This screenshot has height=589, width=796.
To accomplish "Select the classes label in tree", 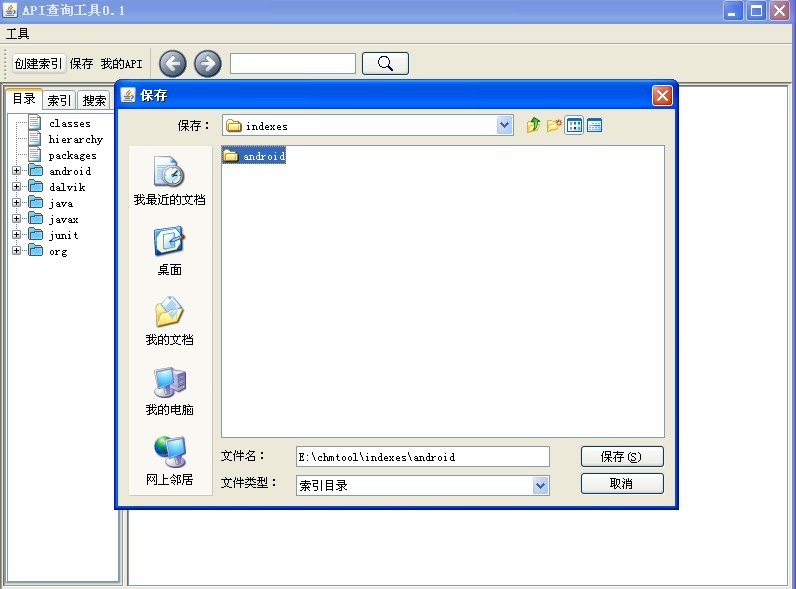I will tap(70, 123).
